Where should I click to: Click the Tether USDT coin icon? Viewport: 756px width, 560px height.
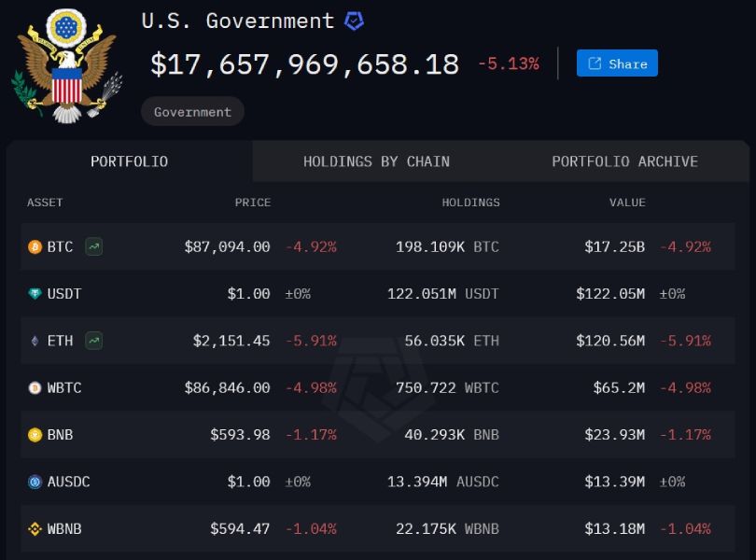pyautogui.click(x=35, y=294)
